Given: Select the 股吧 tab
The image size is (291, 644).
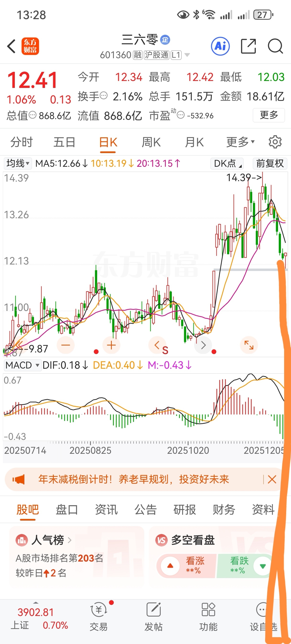Looking at the screenshot, I should coord(28,509).
